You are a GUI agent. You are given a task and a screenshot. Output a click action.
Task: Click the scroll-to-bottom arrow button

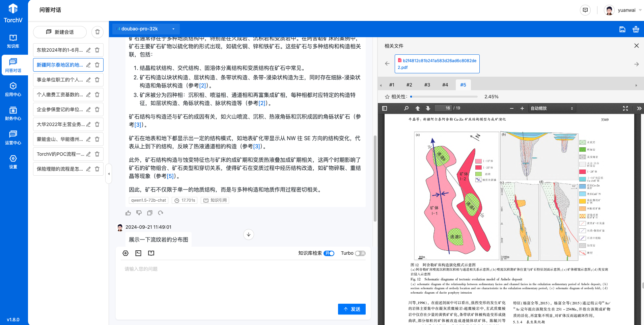tap(249, 234)
